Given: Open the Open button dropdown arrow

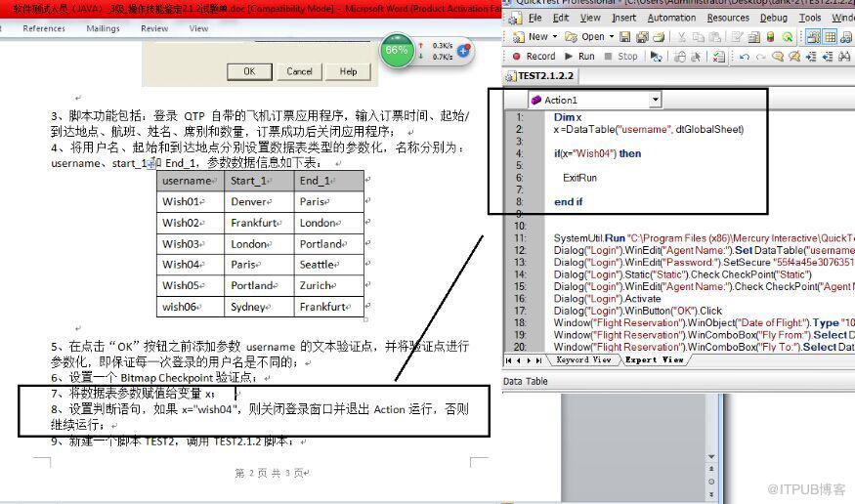Looking at the screenshot, I should coord(612,36).
